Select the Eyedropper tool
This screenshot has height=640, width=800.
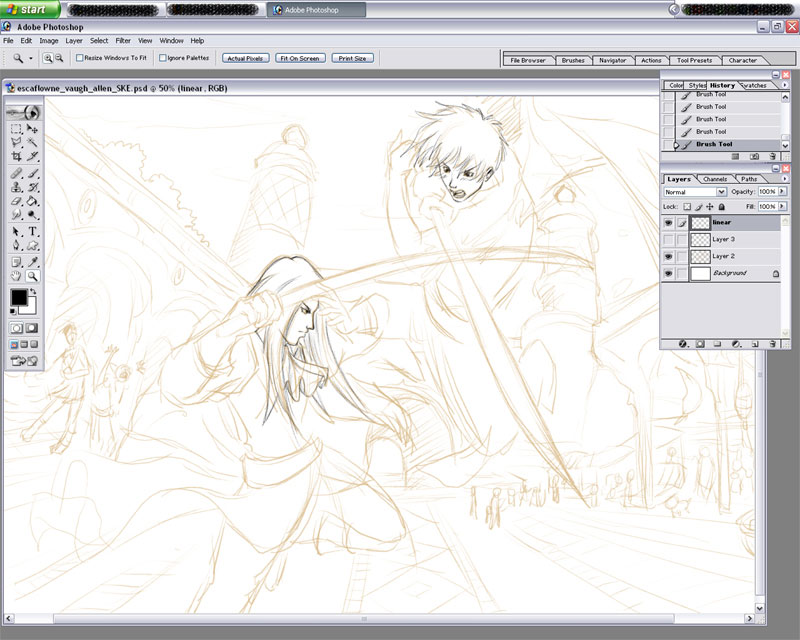coord(32,262)
